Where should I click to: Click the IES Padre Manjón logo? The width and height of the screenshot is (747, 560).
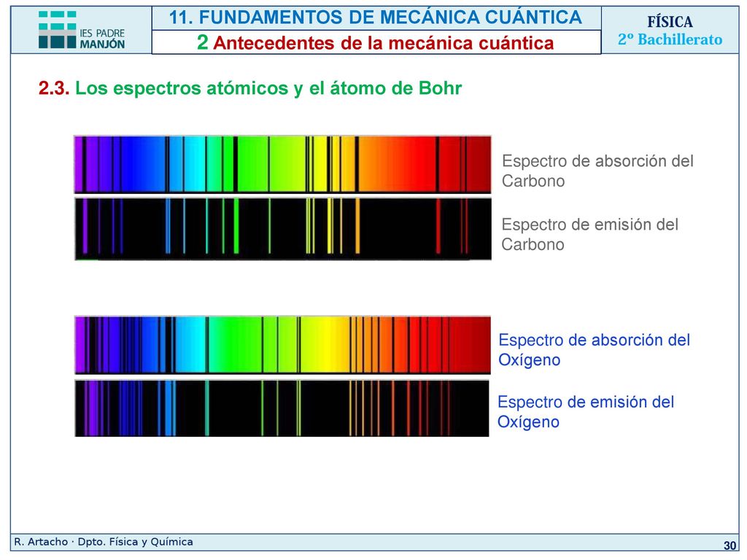(x=82, y=30)
